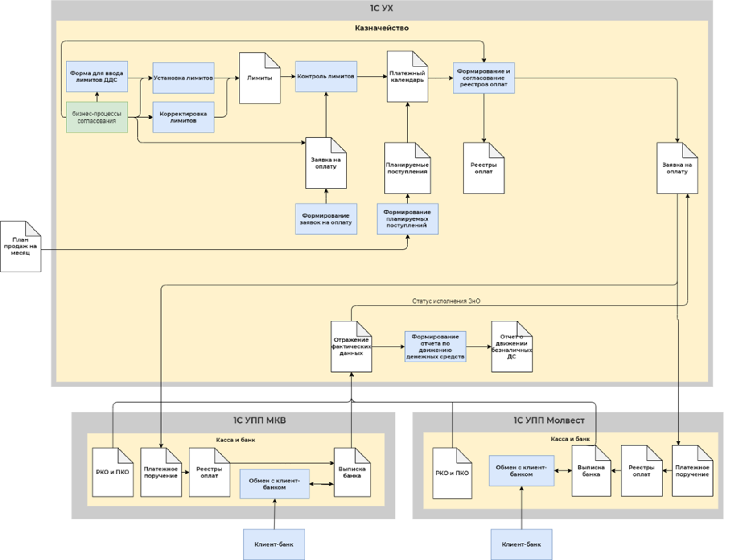
Task: Click the Корректировка лимитов process block
Action: pos(183,117)
